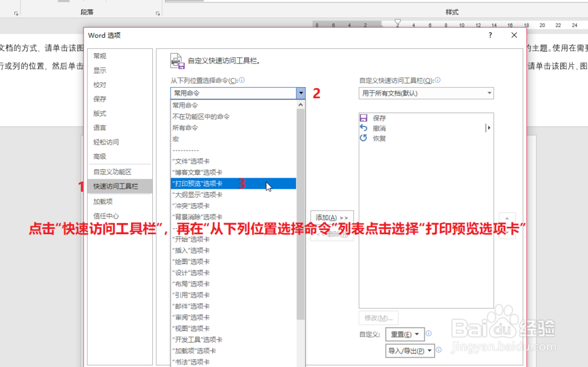The image size is (588, 367).
Task: Click the 修改(M)... button
Action: pos(378,318)
